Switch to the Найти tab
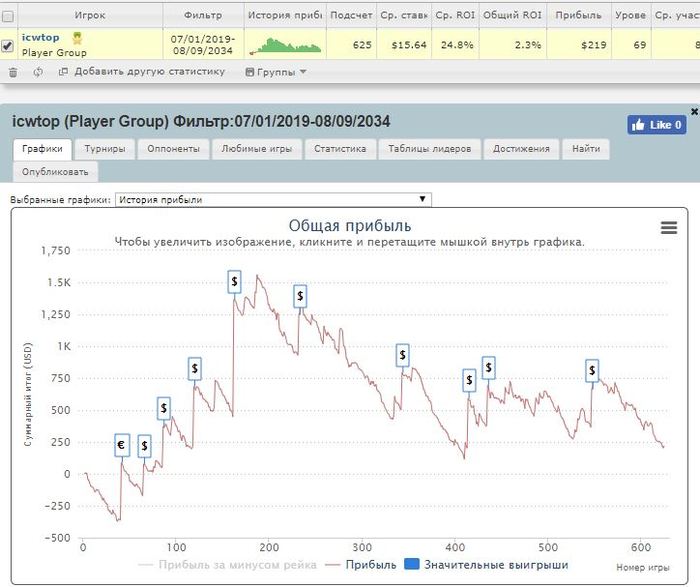Image resolution: width=700 pixels, height=587 pixels. tap(586, 149)
